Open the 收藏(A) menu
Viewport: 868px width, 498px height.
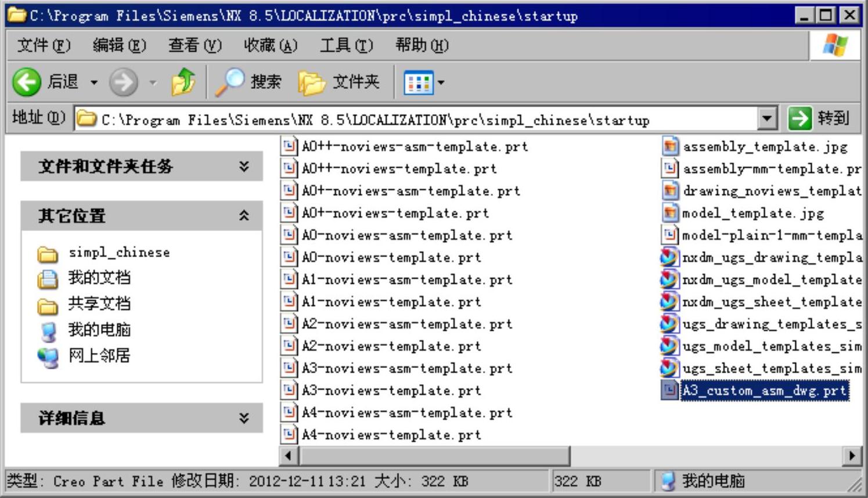pos(271,45)
